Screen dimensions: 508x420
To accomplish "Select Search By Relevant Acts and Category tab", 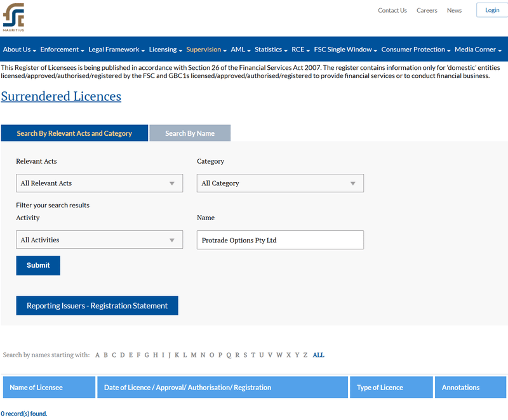I will pyautogui.click(x=74, y=133).
